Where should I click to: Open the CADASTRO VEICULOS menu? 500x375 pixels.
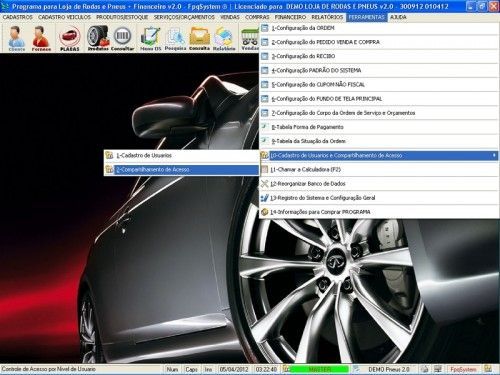[64, 17]
